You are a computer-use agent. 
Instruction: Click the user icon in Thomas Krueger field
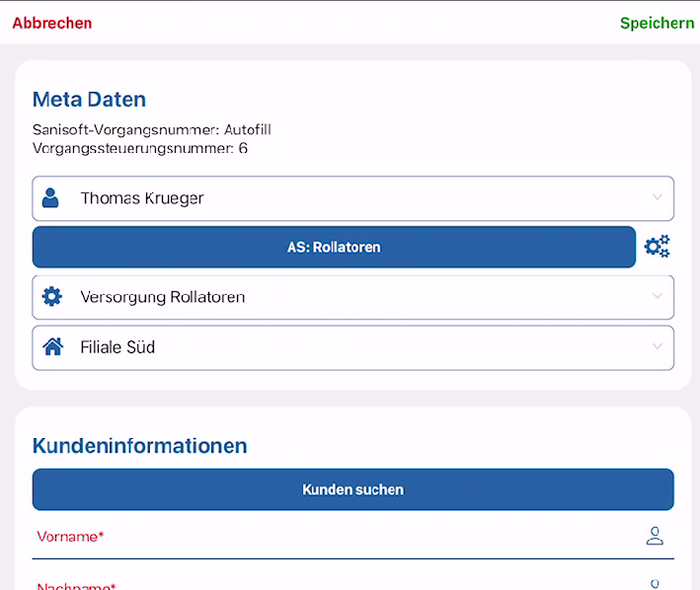50,198
